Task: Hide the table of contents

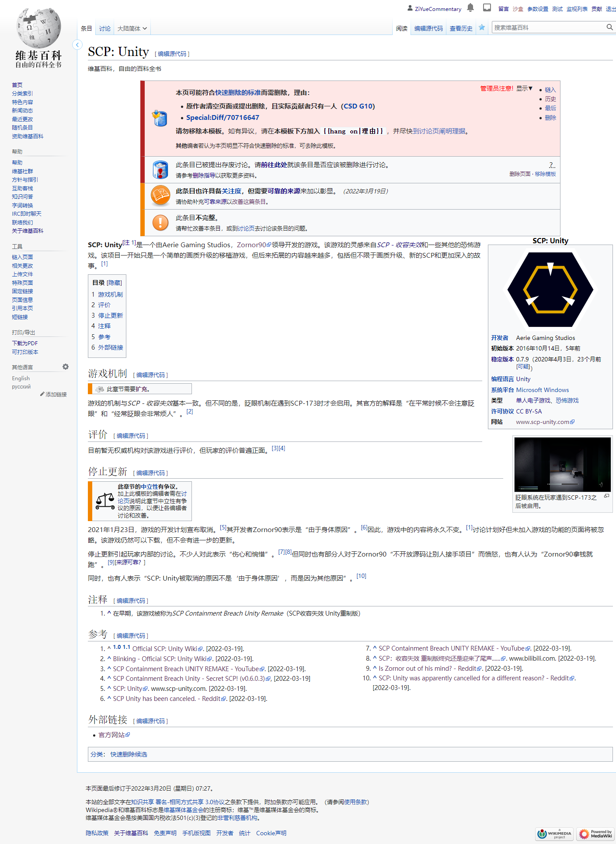Action: [115, 283]
